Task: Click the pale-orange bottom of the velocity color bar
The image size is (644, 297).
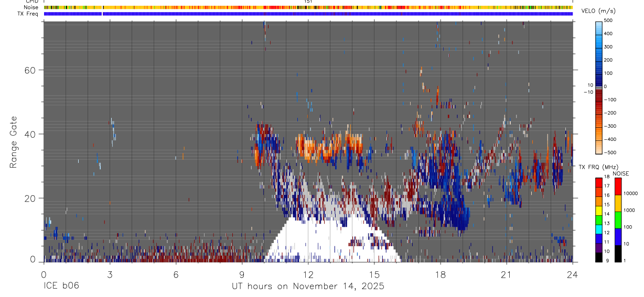Action: 599,147
